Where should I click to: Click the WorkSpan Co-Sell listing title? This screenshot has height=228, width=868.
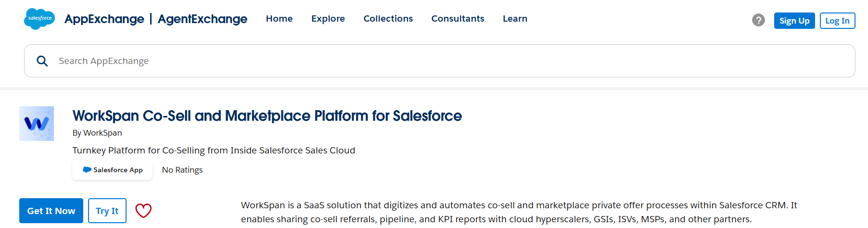coord(267,116)
